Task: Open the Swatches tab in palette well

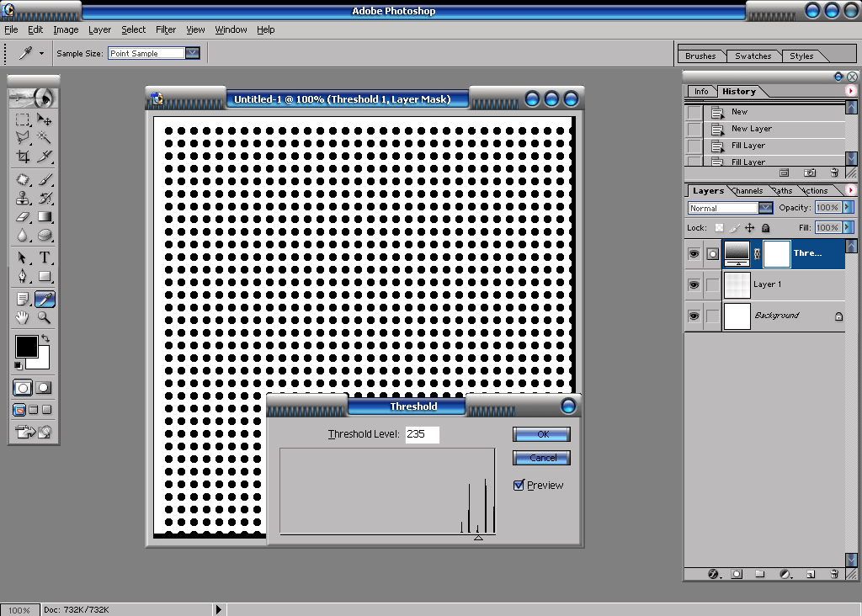Action: (753, 56)
